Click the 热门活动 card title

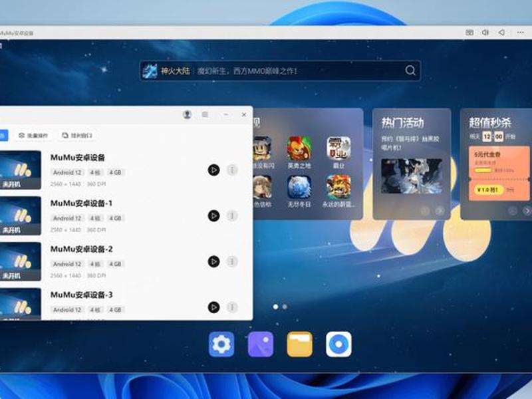(403, 122)
